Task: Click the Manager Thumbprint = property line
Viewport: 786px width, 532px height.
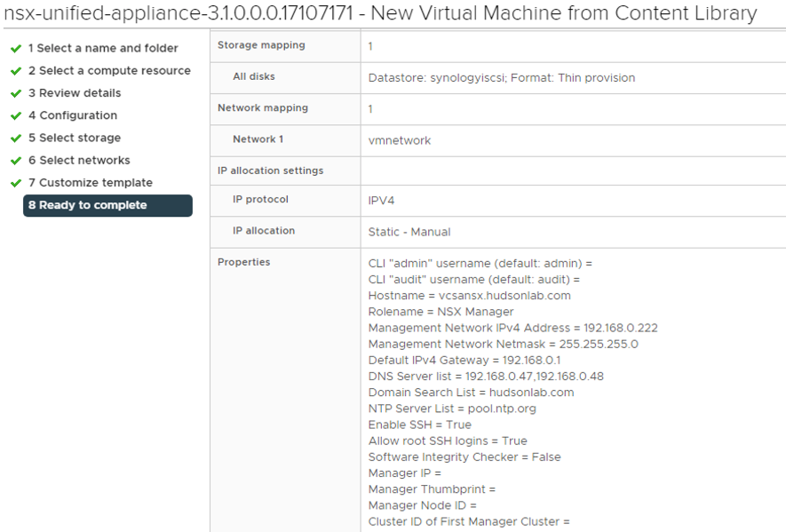Action: pyautogui.click(x=432, y=488)
